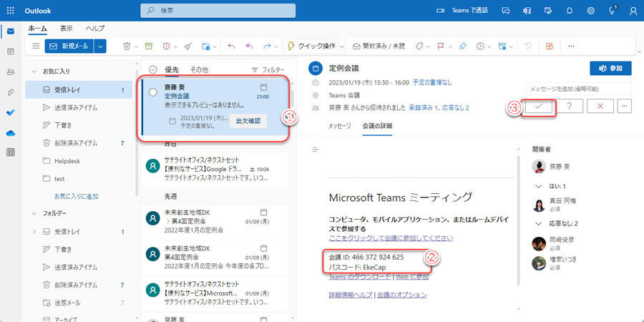Switch to the その他 inbox tab

pyautogui.click(x=199, y=70)
